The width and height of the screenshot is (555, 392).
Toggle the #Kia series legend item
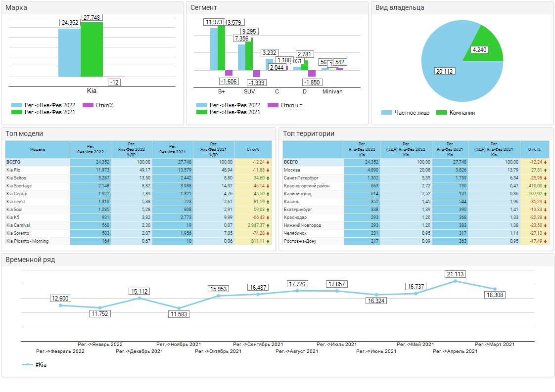35,365
